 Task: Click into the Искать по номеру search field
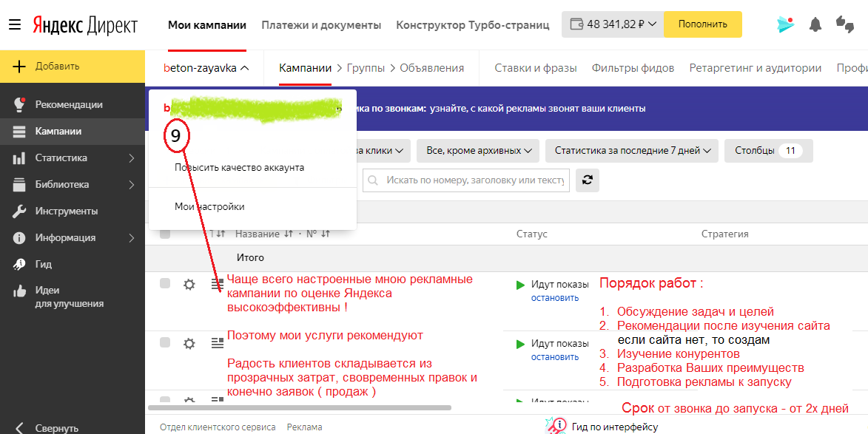(x=466, y=180)
